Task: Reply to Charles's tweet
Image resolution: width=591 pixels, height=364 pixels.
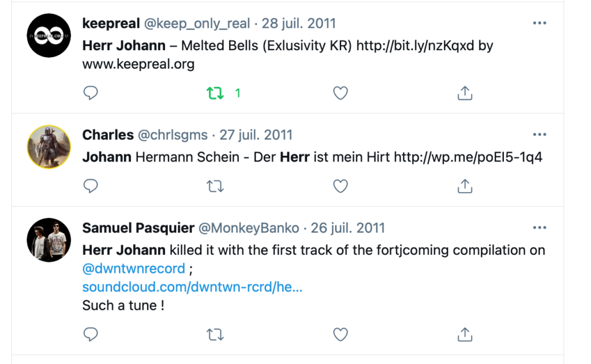Action: pyautogui.click(x=91, y=186)
